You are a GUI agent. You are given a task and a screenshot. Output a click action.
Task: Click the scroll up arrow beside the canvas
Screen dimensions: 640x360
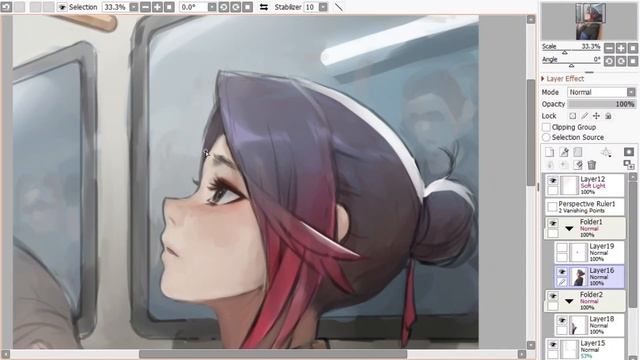coord(531,19)
